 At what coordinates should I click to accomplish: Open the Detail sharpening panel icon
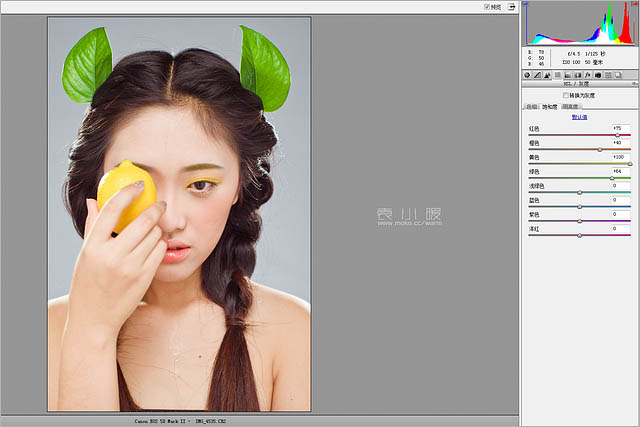[548, 75]
